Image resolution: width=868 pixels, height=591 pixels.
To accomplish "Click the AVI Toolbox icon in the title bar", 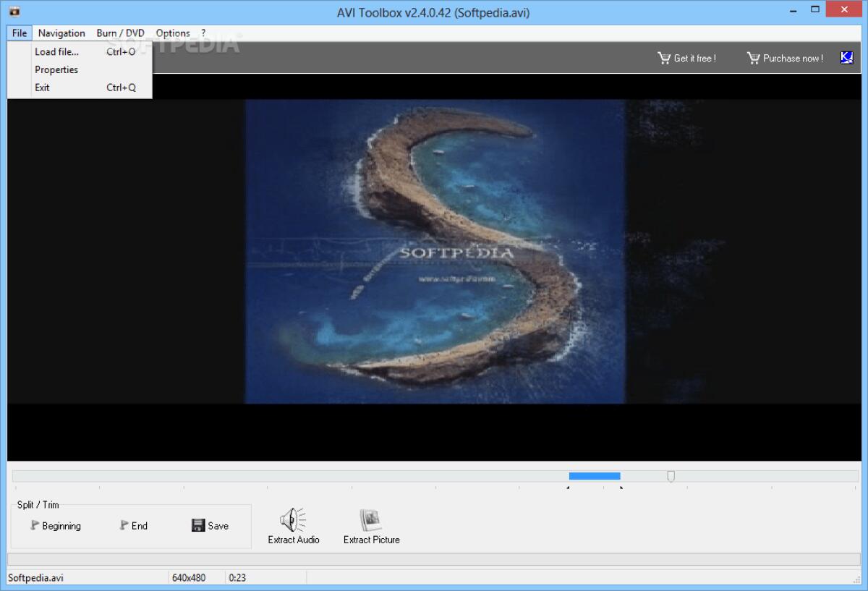I will [x=16, y=12].
